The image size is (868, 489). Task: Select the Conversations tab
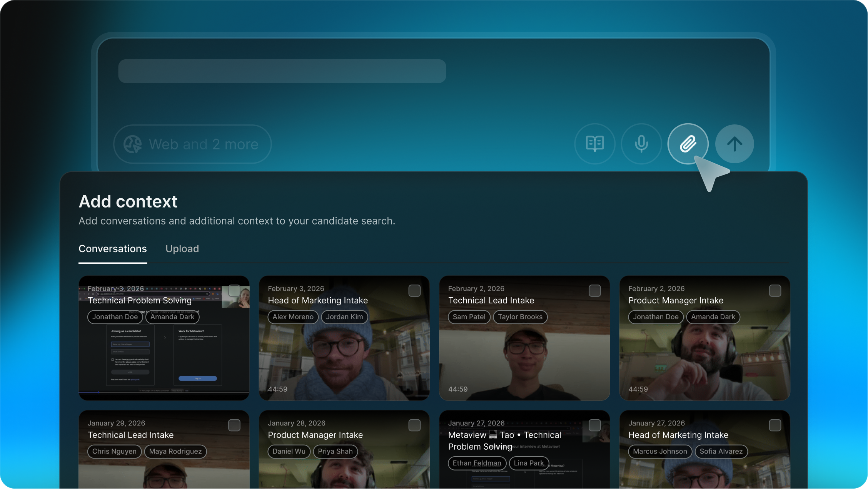coord(112,249)
